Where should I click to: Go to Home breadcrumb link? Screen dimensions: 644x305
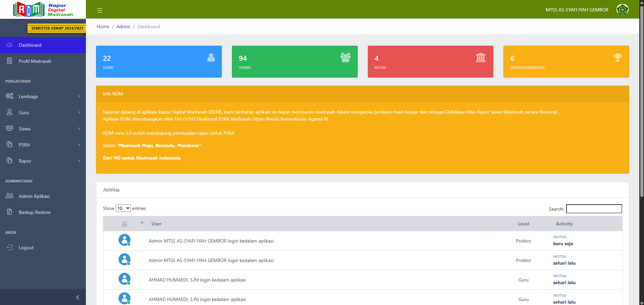pos(103,27)
